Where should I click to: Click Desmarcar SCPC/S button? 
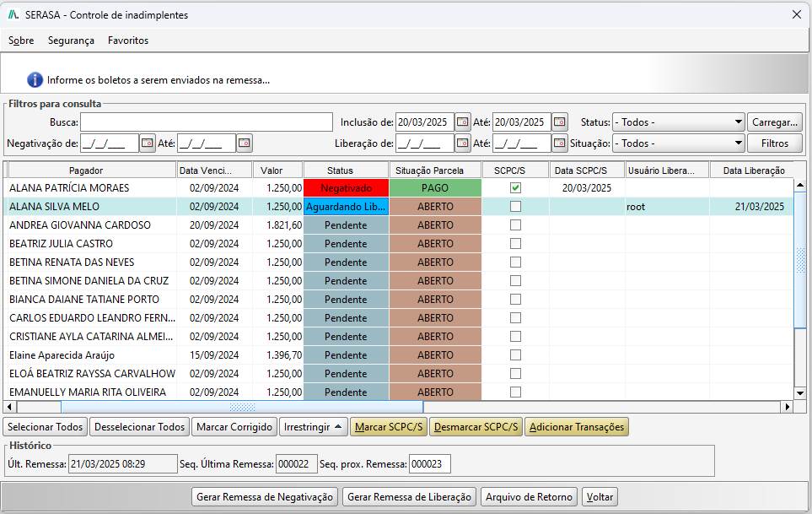click(x=476, y=427)
